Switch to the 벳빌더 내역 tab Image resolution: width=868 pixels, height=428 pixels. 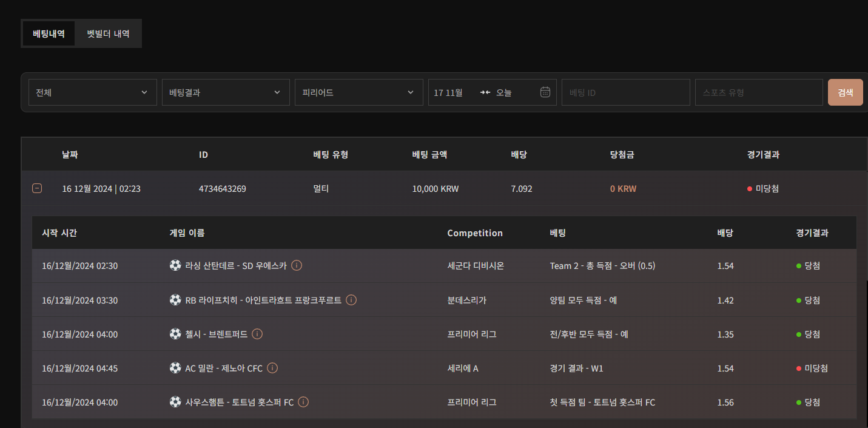(x=108, y=34)
